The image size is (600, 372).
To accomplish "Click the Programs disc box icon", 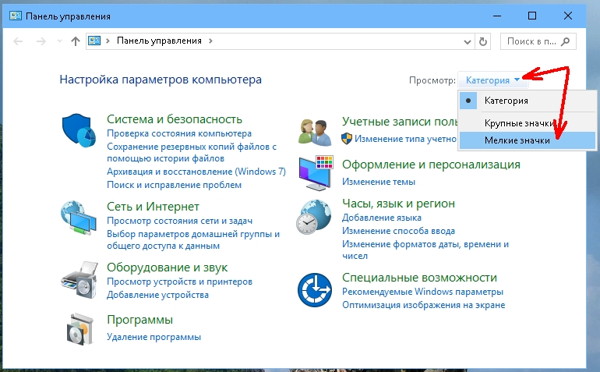I will (80, 329).
